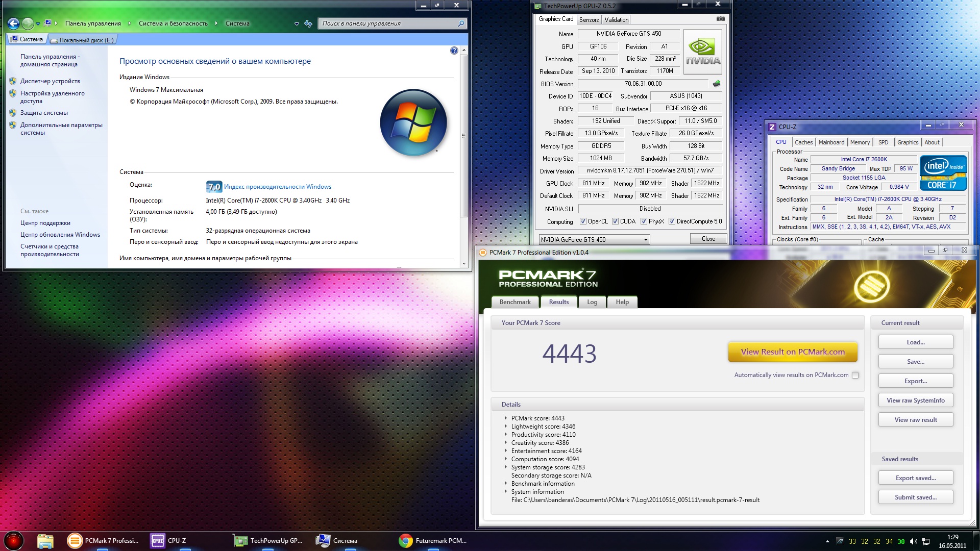Image resolution: width=980 pixels, height=551 pixels.
Task: Click the help question mark icon
Action: 454,51
